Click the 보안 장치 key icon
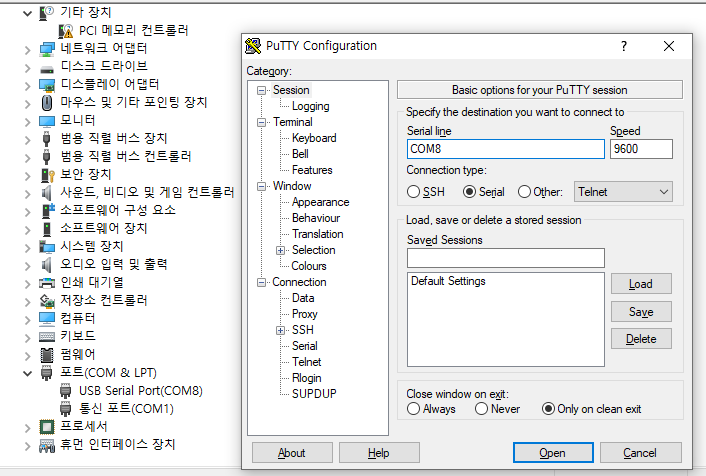The image size is (706, 476). pyautogui.click(x=47, y=175)
